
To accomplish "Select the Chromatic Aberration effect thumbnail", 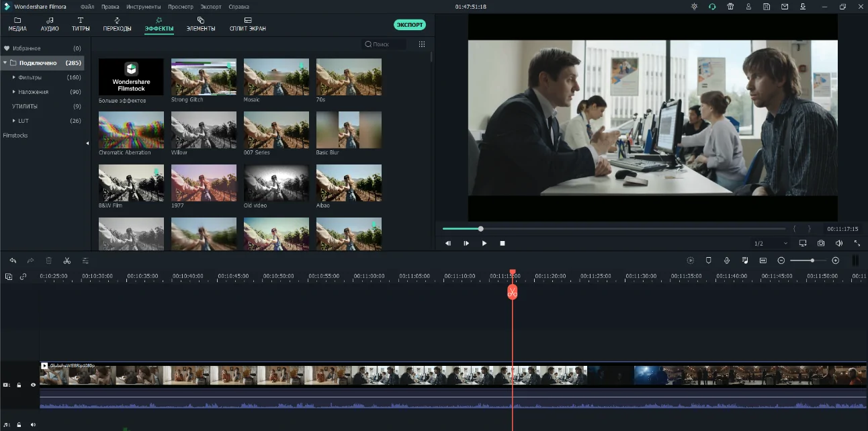I will (131, 130).
